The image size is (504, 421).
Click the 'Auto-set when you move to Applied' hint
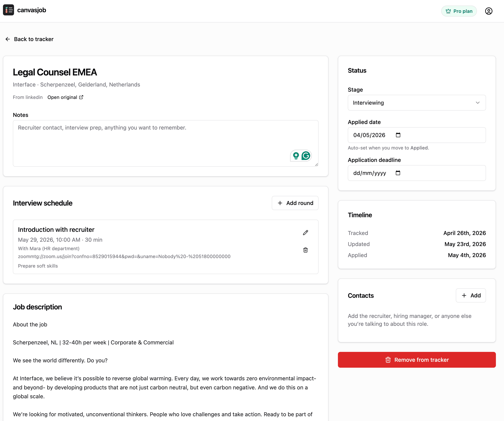point(388,148)
